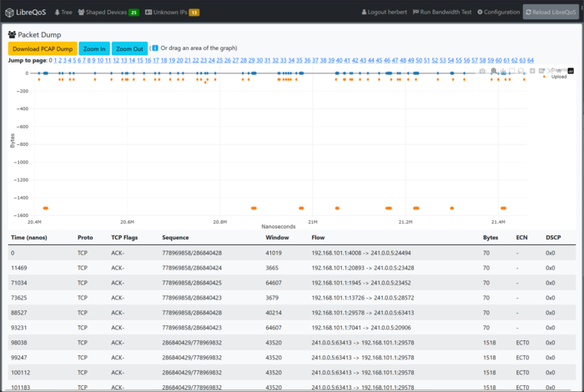
Task: Run Bandwidth Test from the navbar
Action: (x=444, y=13)
